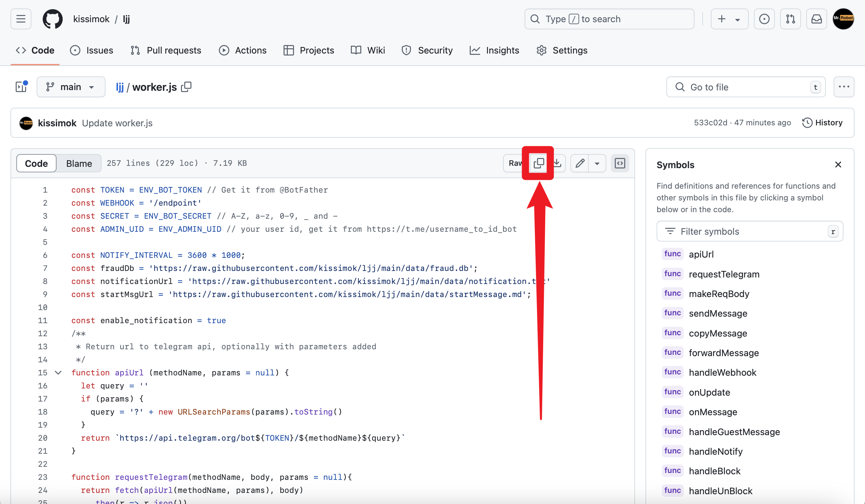Click the requestTelegram function name on line 23
865x504 pixels.
(151, 477)
